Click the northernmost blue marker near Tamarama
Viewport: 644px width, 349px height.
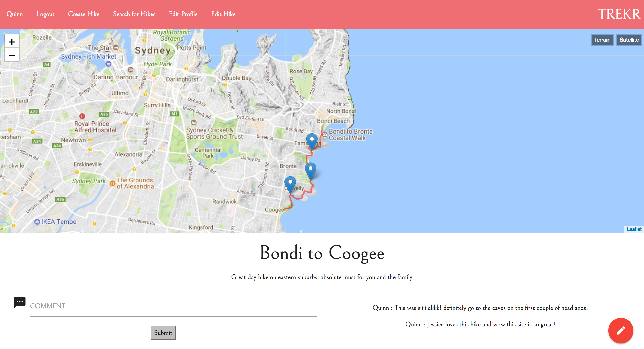click(312, 141)
